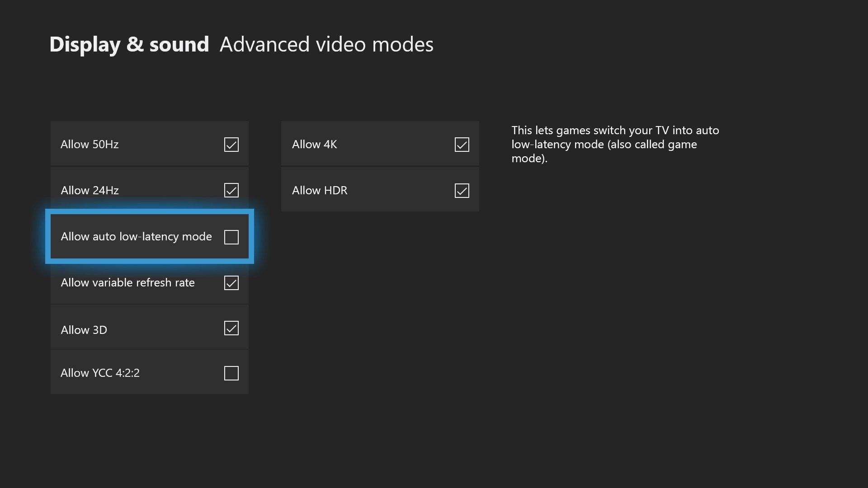
Task: Select Allow HDR option checkbox
Action: (462, 191)
